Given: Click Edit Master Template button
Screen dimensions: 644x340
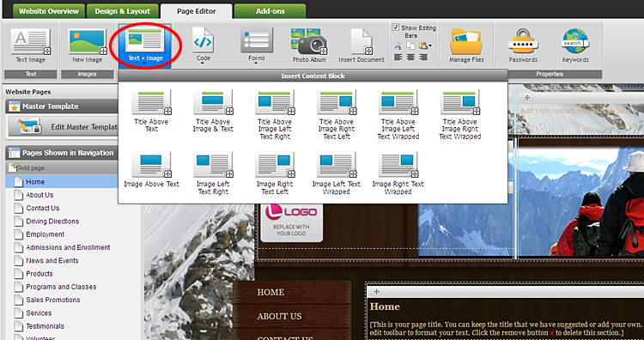Looking at the screenshot, I should pos(64,127).
